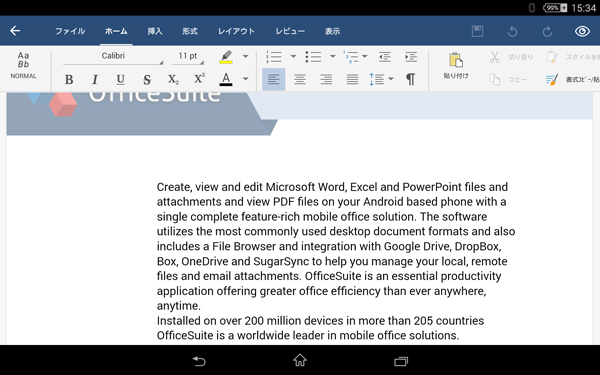The height and width of the screenshot is (375, 600).
Task: Open the 形式 tab
Action: [x=190, y=31]
